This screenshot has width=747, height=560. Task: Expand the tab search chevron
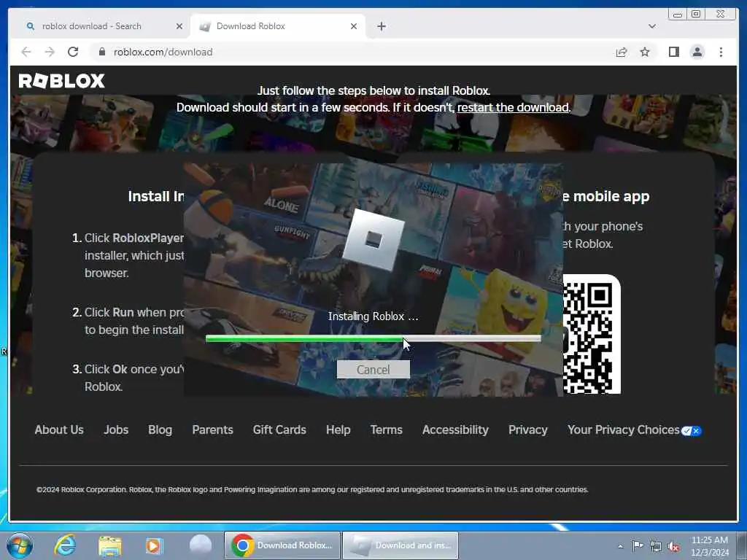pos(652,26)
